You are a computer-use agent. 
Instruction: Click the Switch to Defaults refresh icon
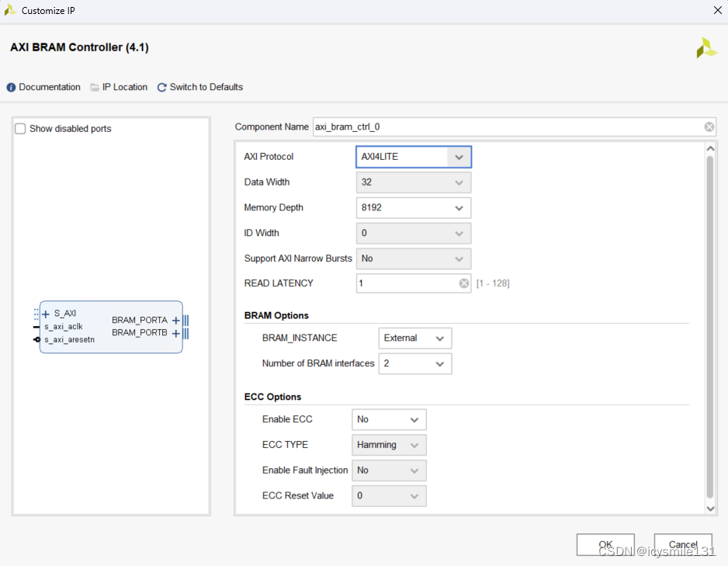pos(161,87)
